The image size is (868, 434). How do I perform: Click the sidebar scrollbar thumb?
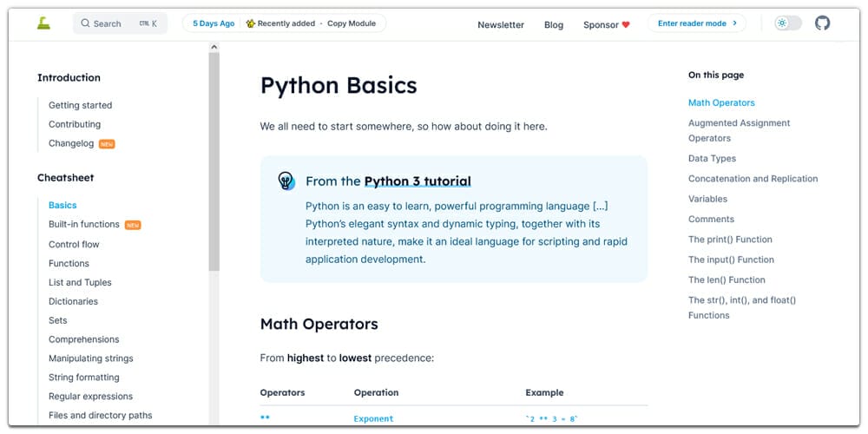tap(214, 161)
